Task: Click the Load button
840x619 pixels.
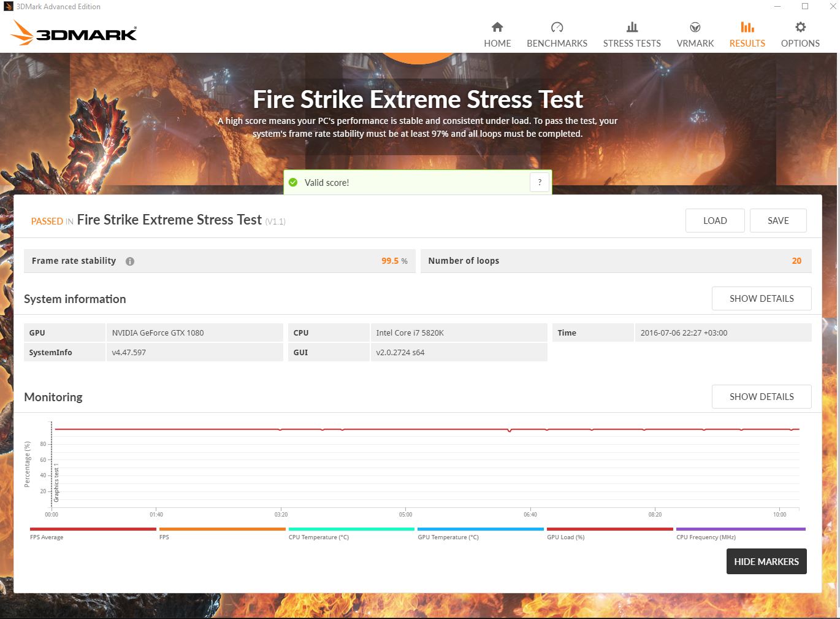Action: pos(715,220)
